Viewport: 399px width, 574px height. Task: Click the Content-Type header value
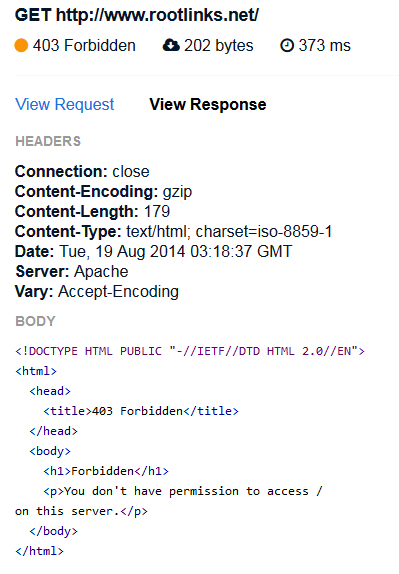229,231
